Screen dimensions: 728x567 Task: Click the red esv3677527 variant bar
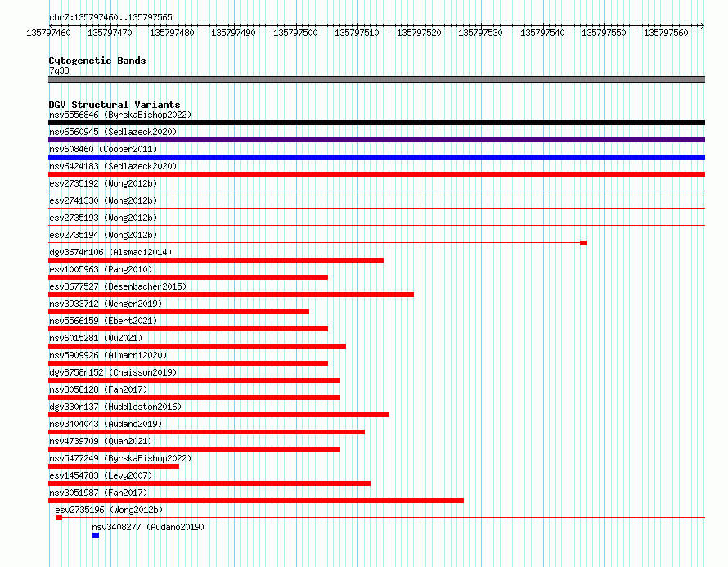pyautogui.click(x=231, y=295)
